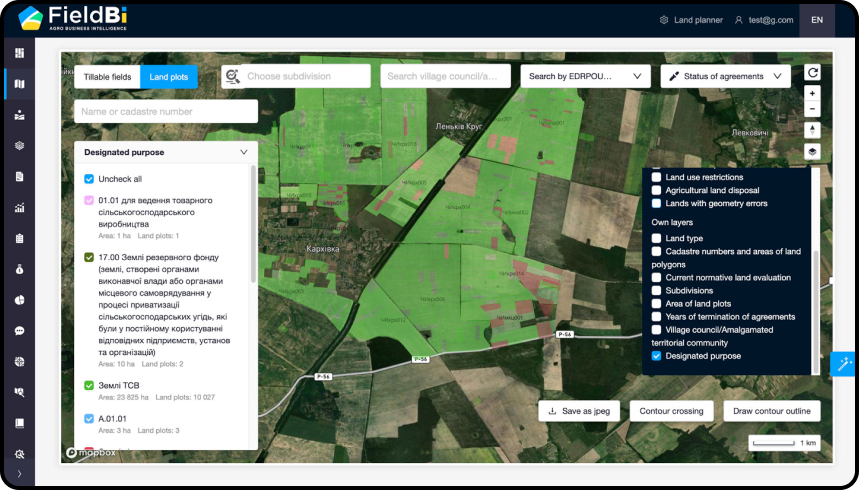Open the money bag icon in sidebar

coord(20,269)
